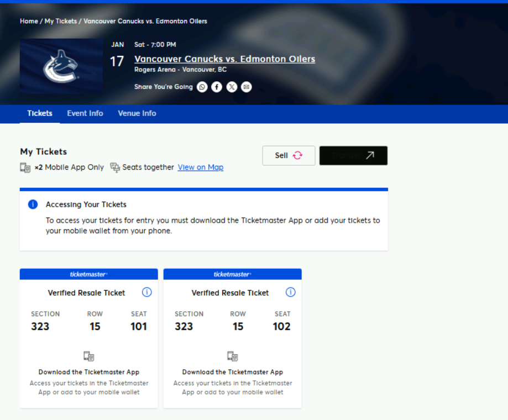Click "Download the Ticketmaster App" on seat 102 card
The height and width of the screenshot is (420, 508).
(233, 372)
